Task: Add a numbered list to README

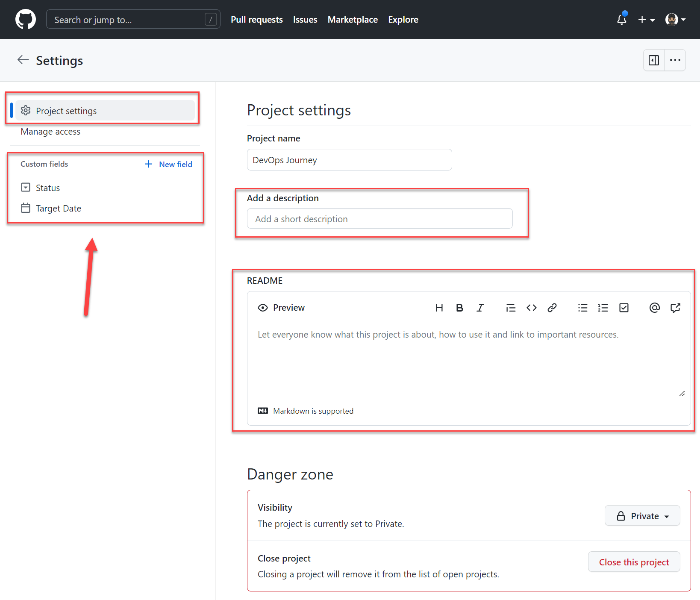Action: coord(603,307)
